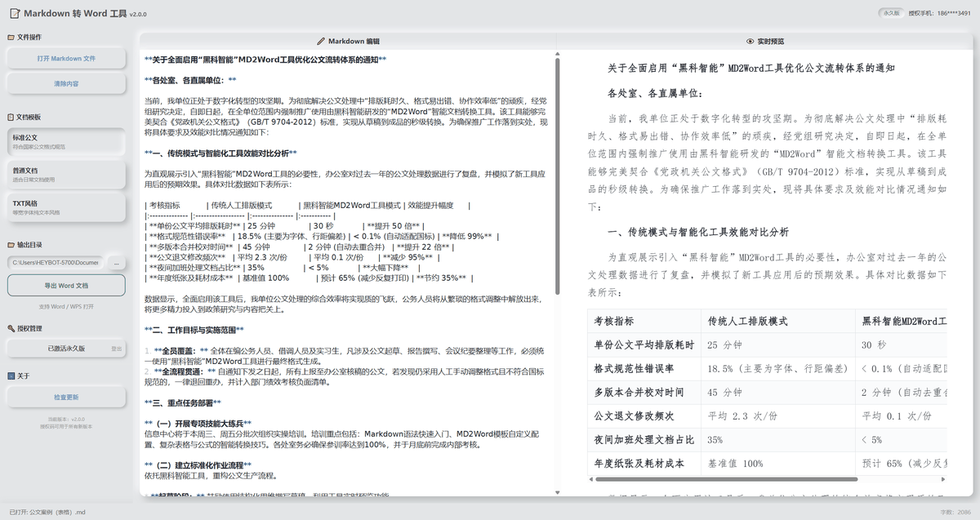
Task: Click editor heading 三、重点任务部署
Action: 182,403
